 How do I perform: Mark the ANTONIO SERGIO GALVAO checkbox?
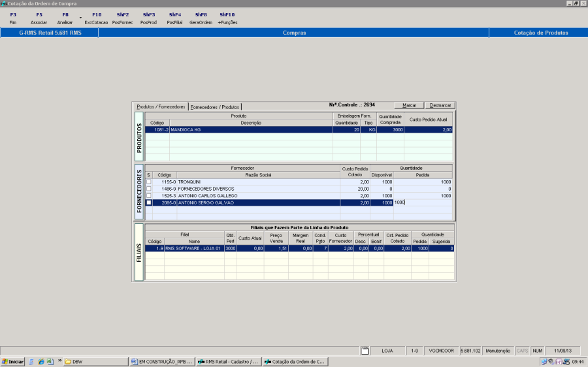point(148,203)
